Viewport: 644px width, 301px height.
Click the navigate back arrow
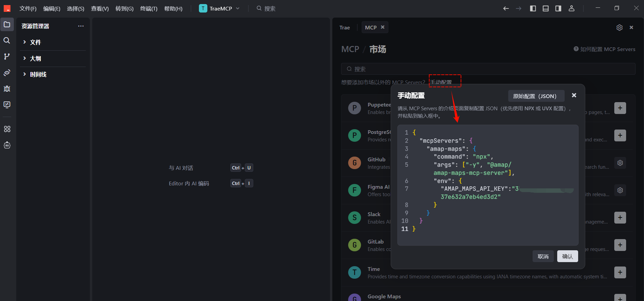point(506,8)
